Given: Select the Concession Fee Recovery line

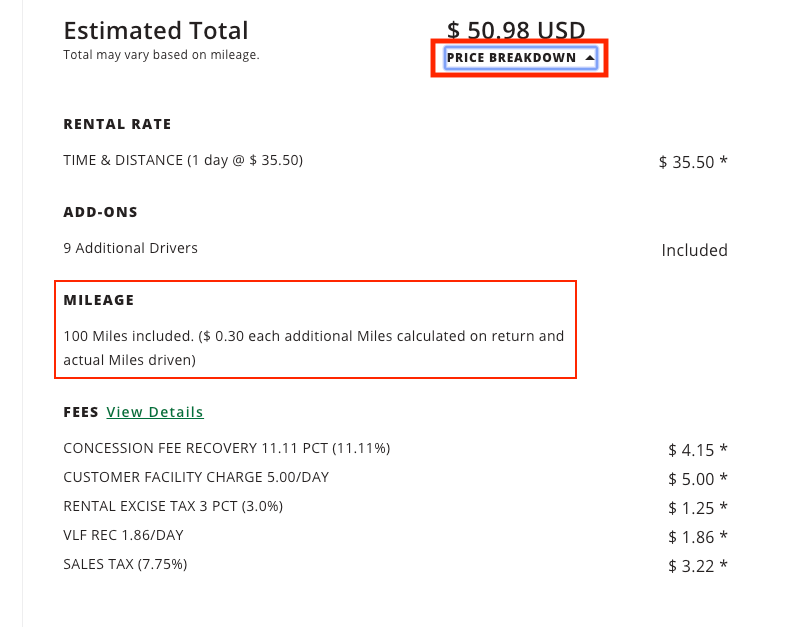Looking at the screenshot, I should pos(226,449).
